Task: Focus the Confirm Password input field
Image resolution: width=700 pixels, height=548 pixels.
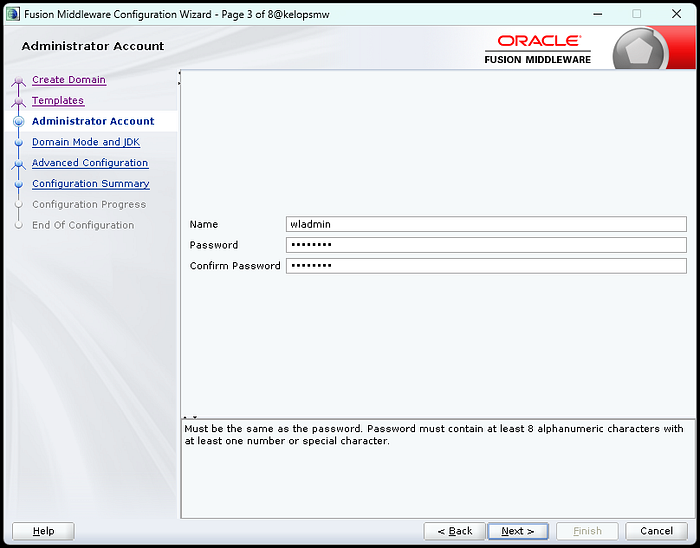Action: (x=486, y=266)
